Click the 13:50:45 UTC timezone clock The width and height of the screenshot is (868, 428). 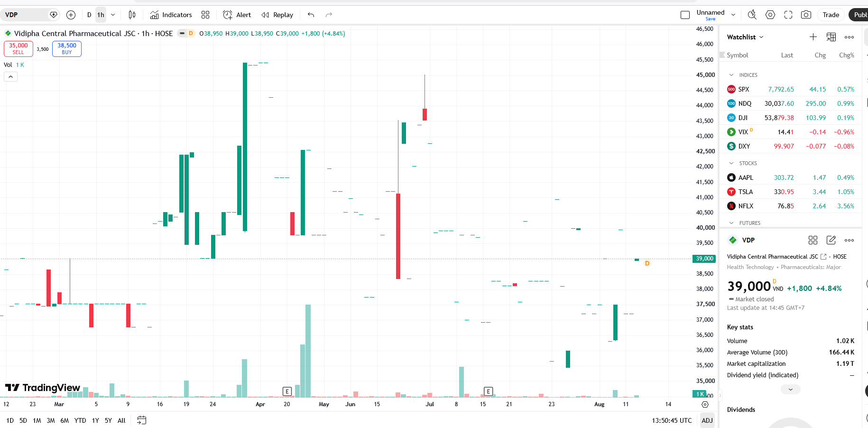pyautogui.click(x=672, y=420)
